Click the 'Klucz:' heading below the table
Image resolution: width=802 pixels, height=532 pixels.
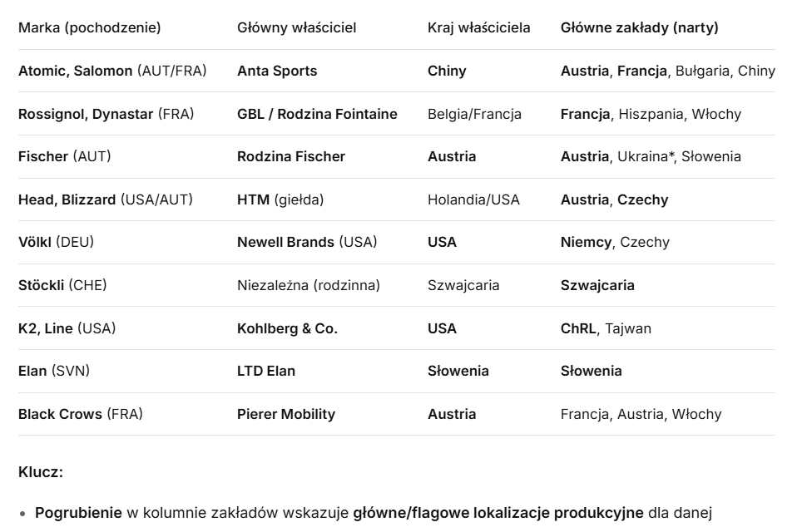click(41, 472)
